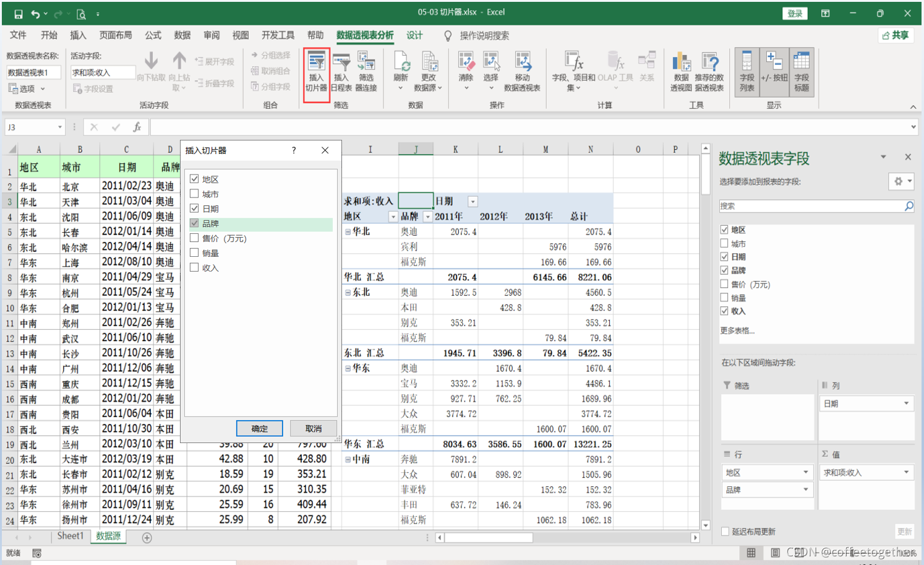Toggle the +/- 按钮 display icon
Image resolution: width=924 pixels, height=565 pixels.
(x=774, y=72)
